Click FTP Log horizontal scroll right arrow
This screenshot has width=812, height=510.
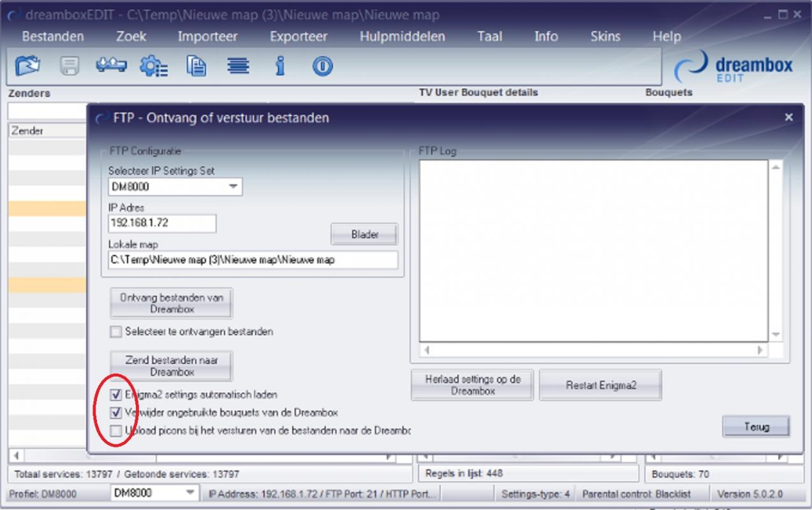coord(760,350)
